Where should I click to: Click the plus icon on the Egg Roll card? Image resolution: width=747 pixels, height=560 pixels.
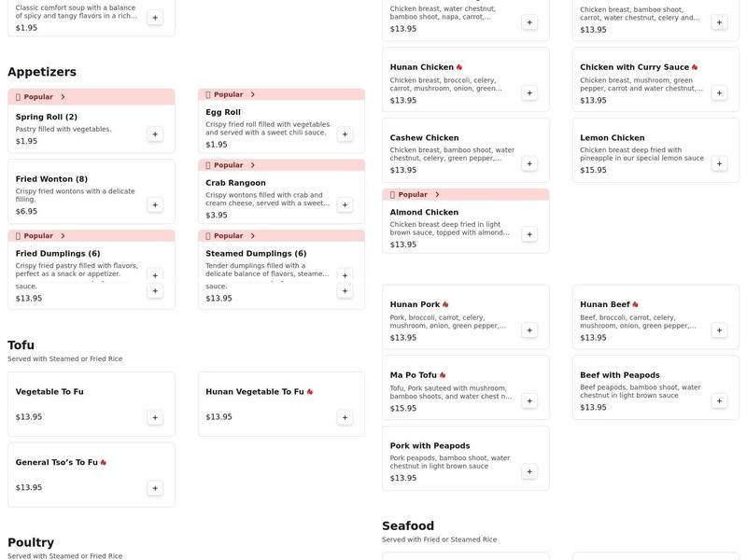tap(343, 133)
